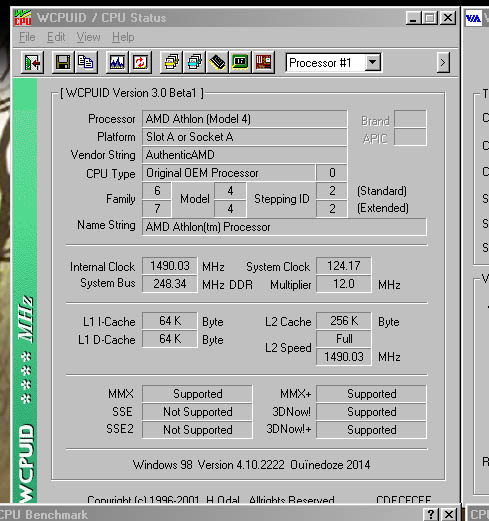Click the CPU Type Original OEM Processor field

(x=229, y=173)
